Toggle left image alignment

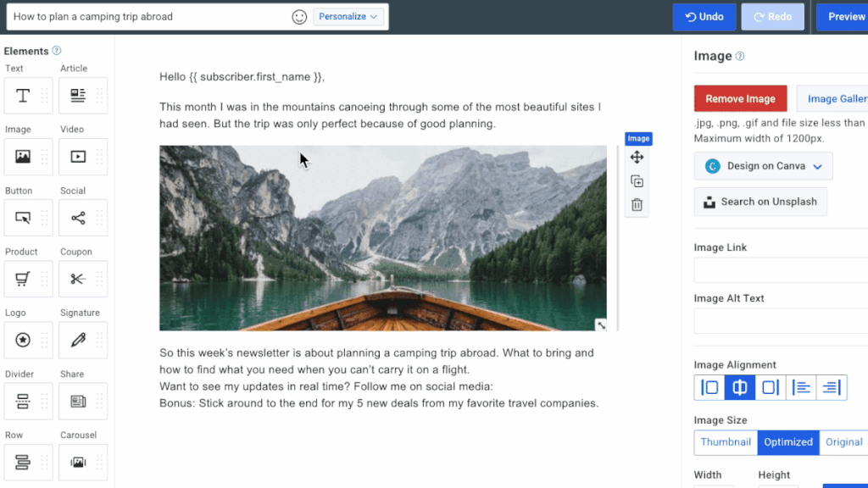tap(709, 386)
